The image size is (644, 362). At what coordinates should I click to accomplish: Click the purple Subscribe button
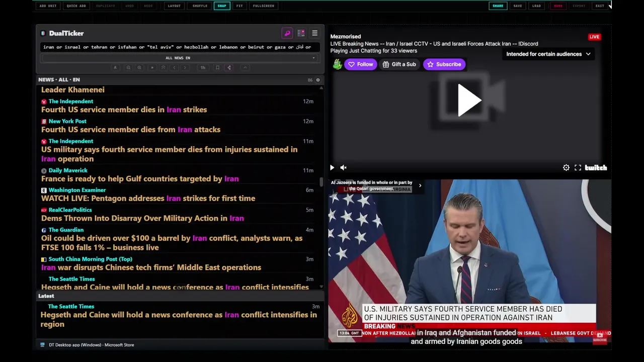(x=444, y=64)
